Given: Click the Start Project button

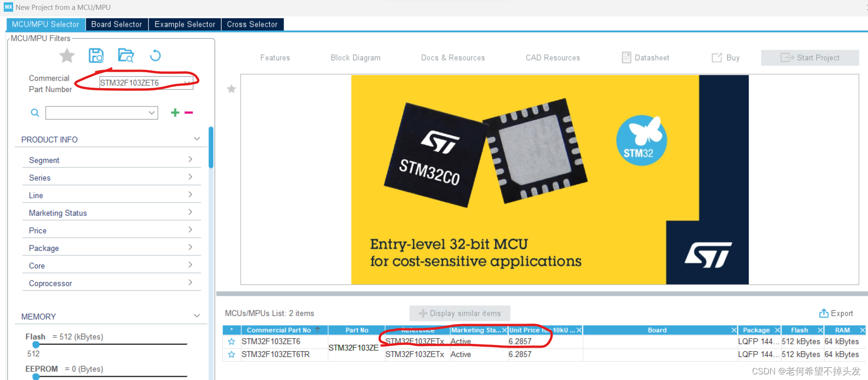Looking at the screenshot, I should [x=810, y=58].
